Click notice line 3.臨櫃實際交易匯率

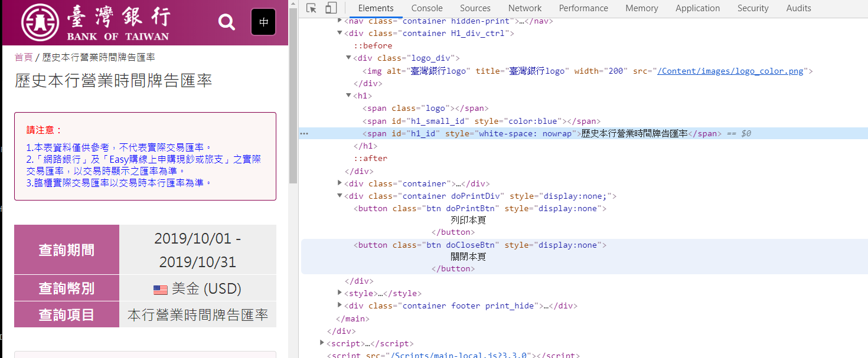click(x=119, y=183)
